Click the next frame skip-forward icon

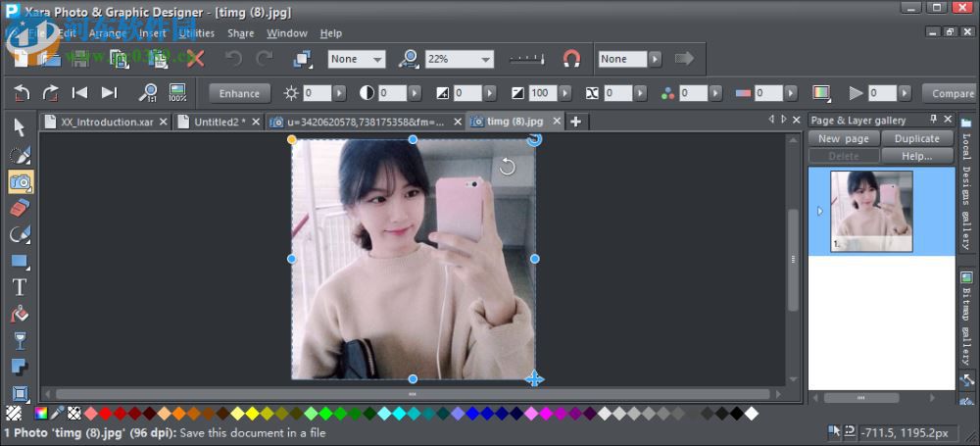coord(110,92)
